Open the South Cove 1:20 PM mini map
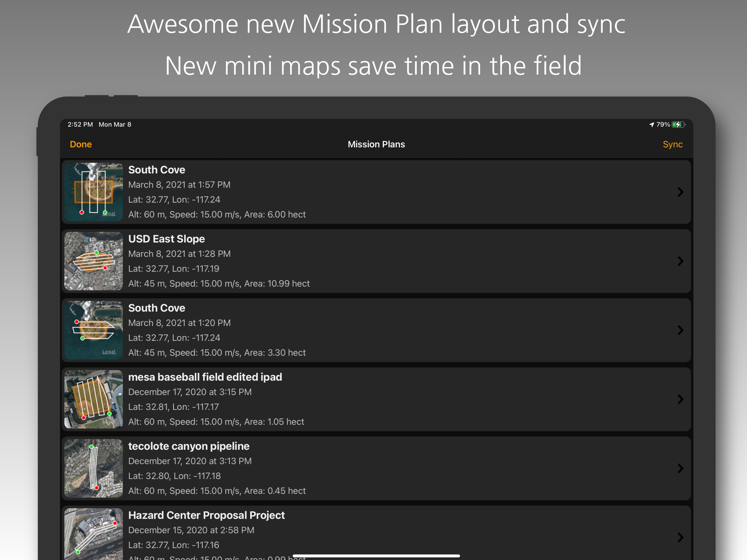 [94, 330]
